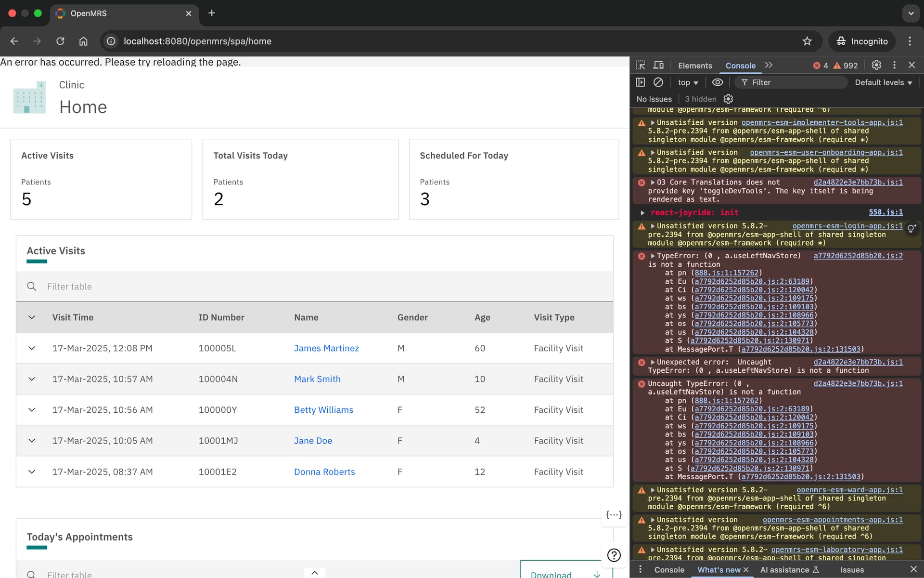Image resolution: width=924 pixels, height=578 pixels.
Task: Open the Donna Roberts patient link
Action: click(324, 472)
